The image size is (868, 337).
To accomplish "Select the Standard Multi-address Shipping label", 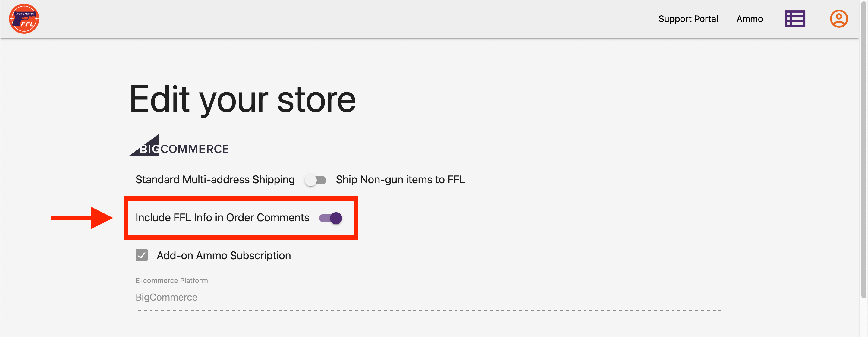I will pyautogui.click(x=215, y=180).
